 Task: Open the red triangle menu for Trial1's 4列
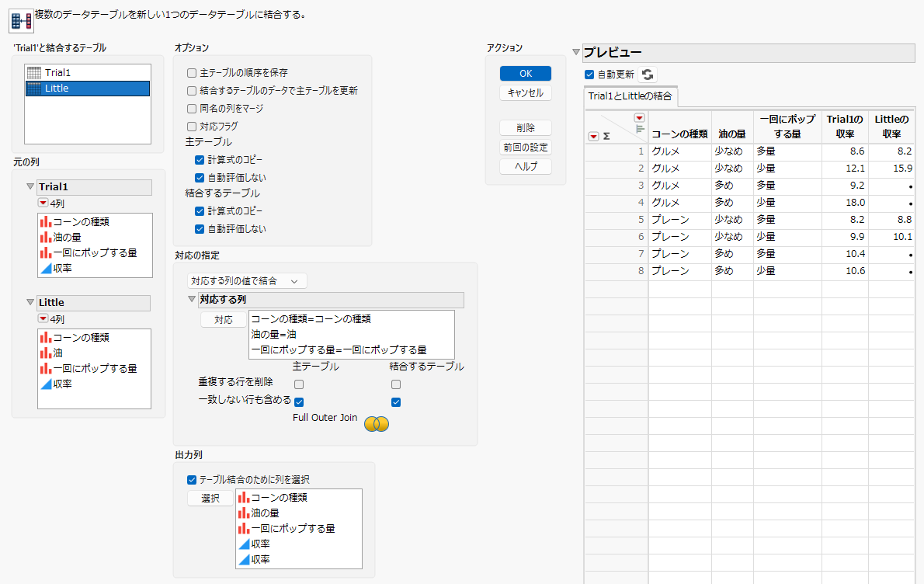[43, 203]
